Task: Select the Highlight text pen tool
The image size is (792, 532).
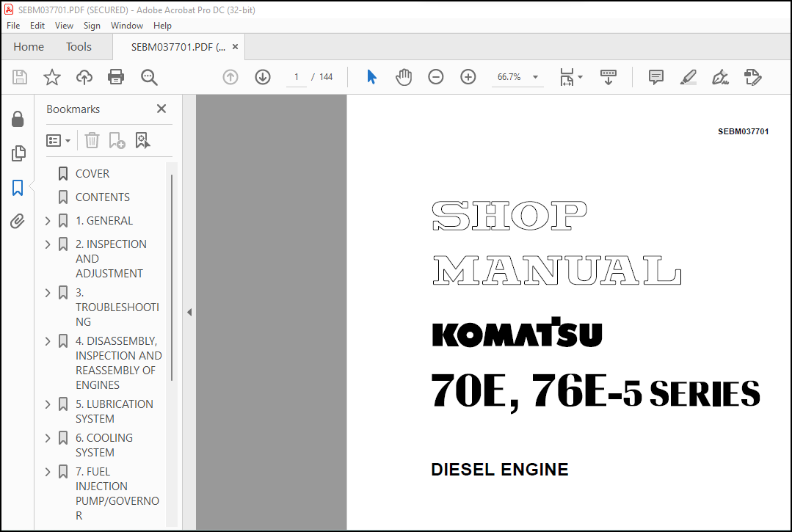Action: [688, 77]
